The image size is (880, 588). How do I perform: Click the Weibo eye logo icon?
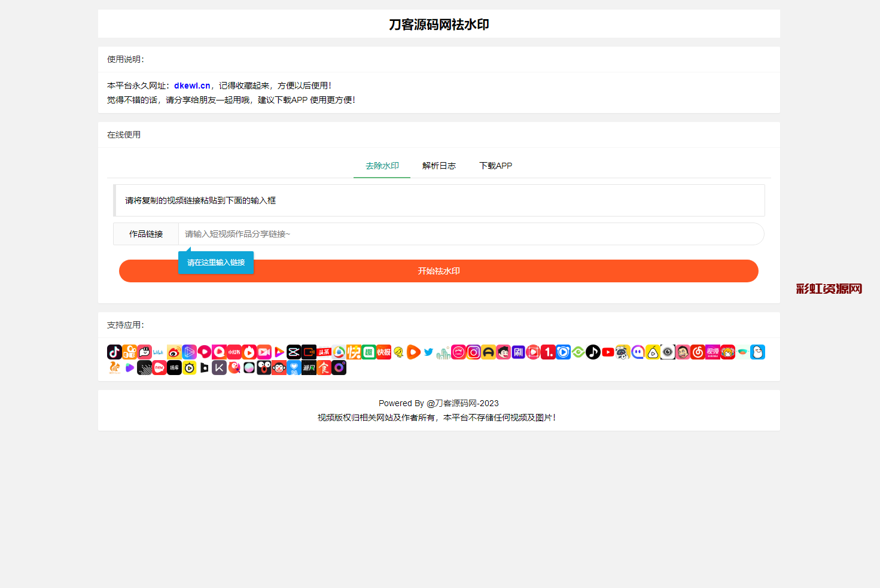tap(174, 352)
